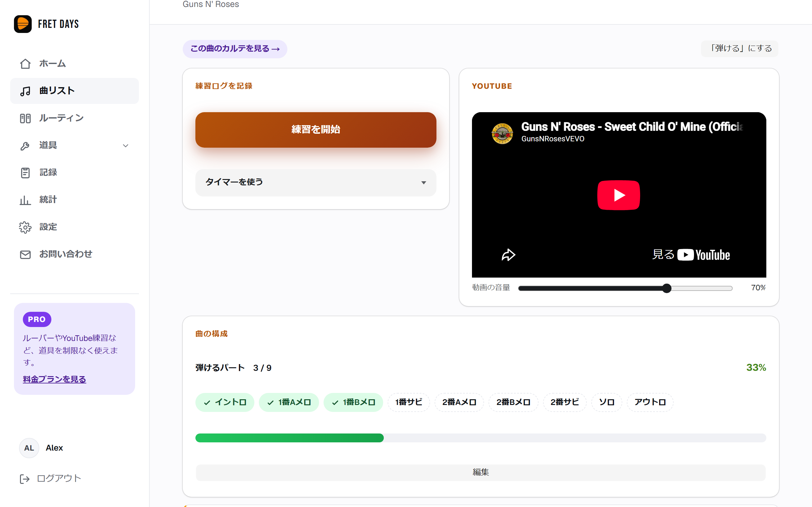The width and height of the screenshot is (812, 507).
Task: Play the Sweet Child O' Mine video
Action: [619, 195]
